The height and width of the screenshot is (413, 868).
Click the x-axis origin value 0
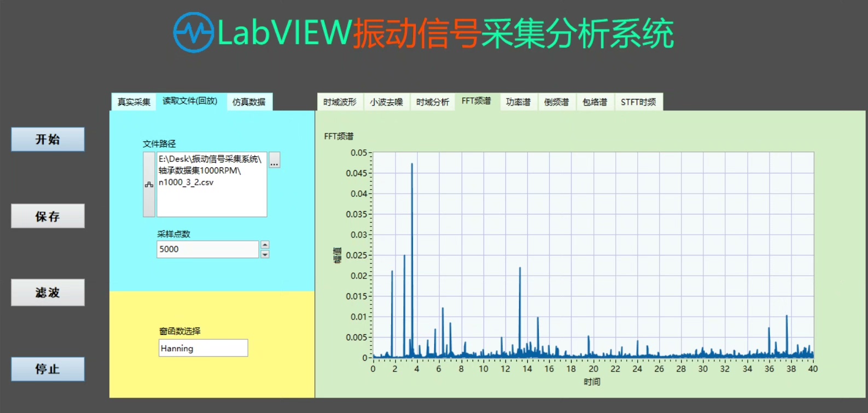coord(373,369)
